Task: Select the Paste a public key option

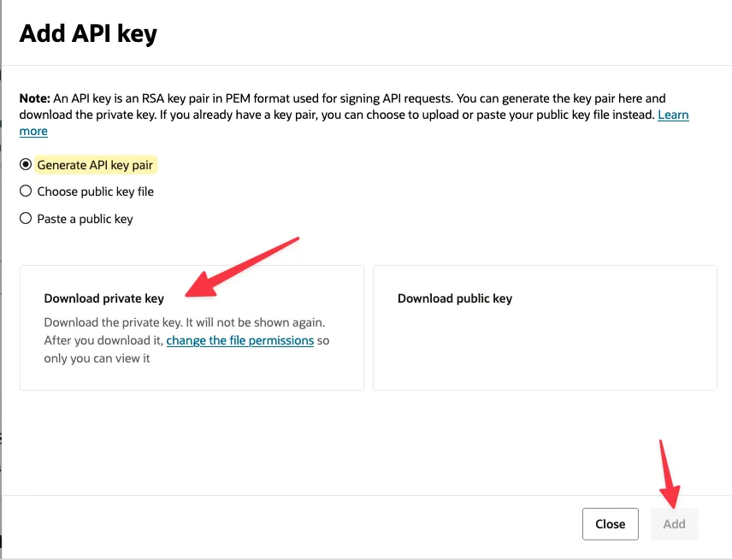Action: 26,219
